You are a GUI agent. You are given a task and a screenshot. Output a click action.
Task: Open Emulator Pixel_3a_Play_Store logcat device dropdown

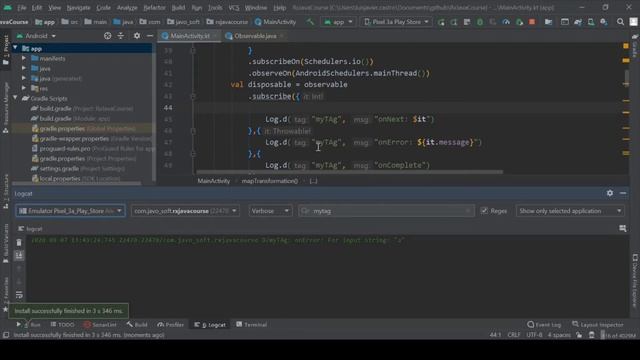[x=70, y=211]
